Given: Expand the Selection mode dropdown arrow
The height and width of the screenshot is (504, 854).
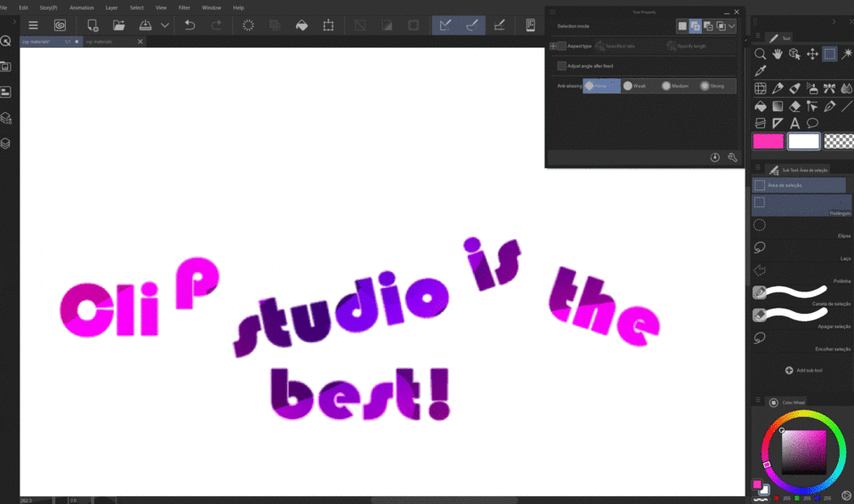Looking at the screenshot, I should pyautogui.click(x=731, y=27).
